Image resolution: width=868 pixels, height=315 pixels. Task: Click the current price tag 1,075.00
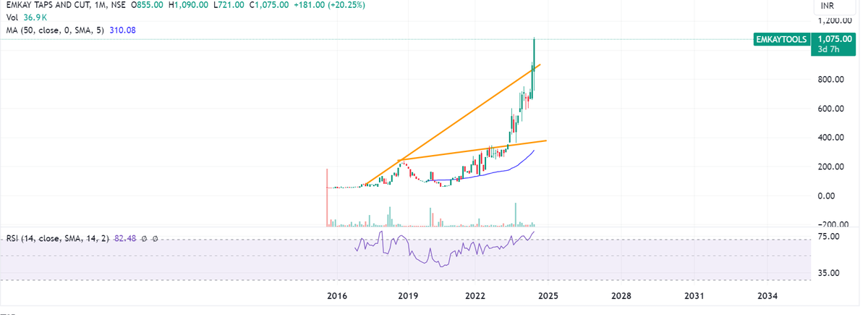pyautogui.click(x=835, y=39)
